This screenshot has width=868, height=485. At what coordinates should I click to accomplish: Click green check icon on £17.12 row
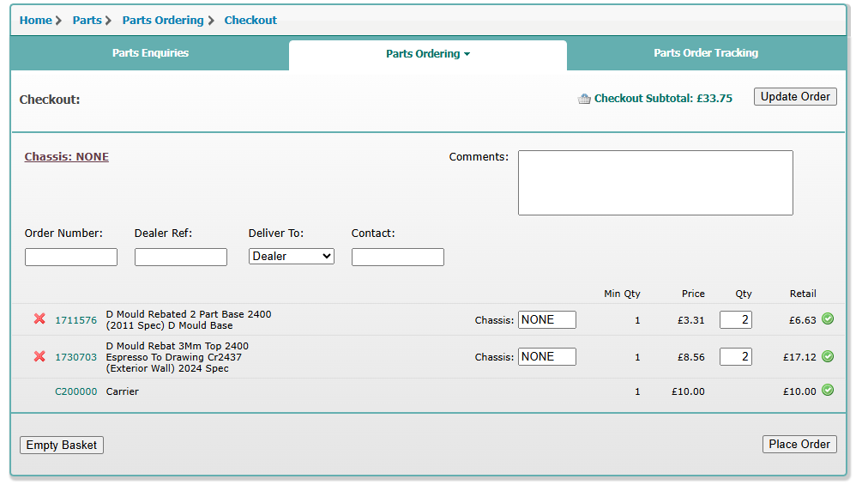point(827,356)
